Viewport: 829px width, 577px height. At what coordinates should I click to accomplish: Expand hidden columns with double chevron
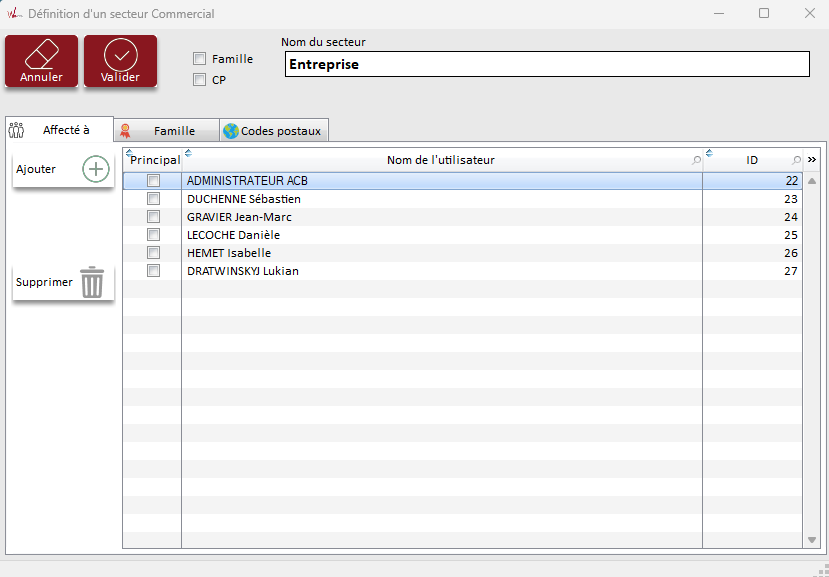click(812, 160)
